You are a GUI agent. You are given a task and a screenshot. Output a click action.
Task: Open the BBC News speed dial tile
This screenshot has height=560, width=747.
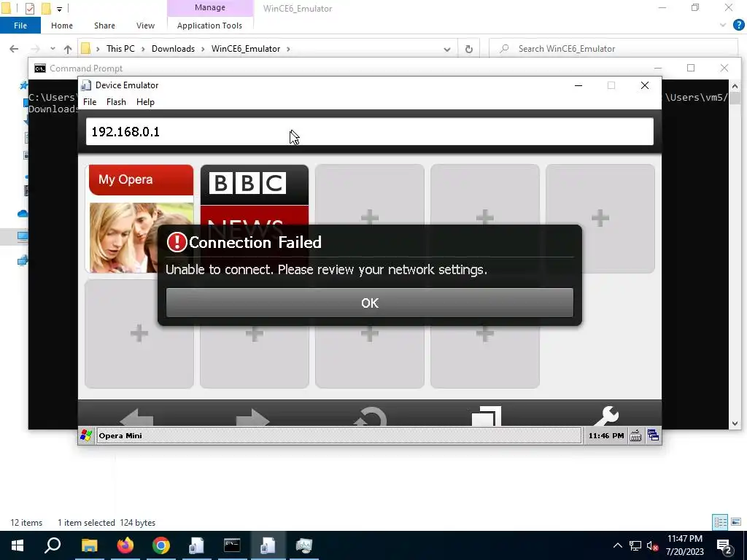pos(255,195)
